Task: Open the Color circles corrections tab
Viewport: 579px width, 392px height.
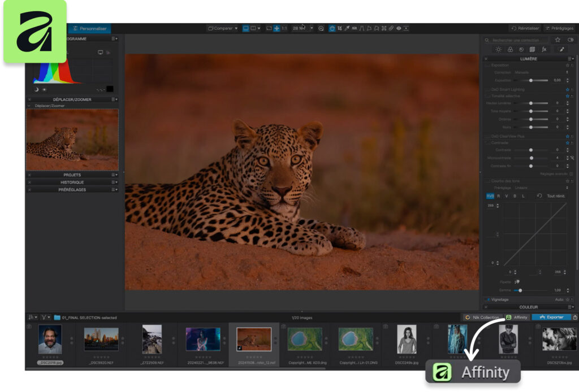Action: pos(510,49)
